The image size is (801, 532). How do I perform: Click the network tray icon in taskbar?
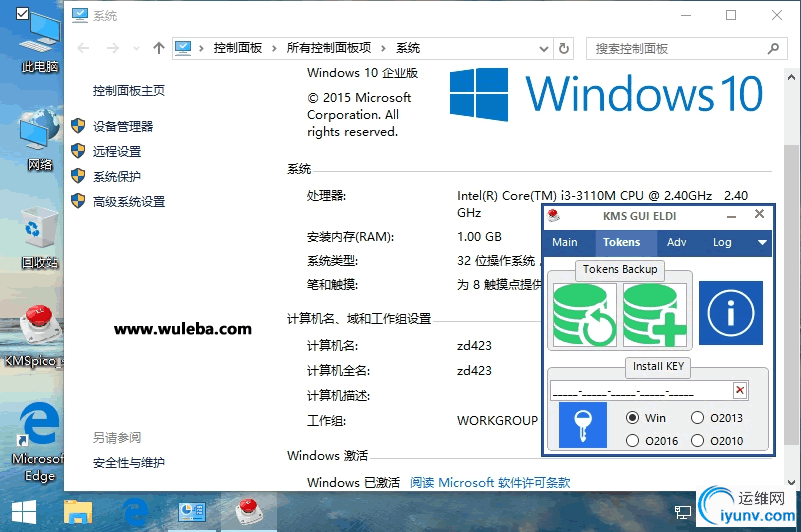(682, 512)
